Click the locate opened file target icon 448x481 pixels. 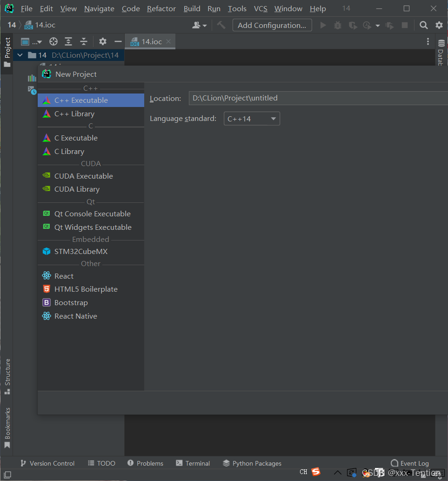[x=53, y=41]
